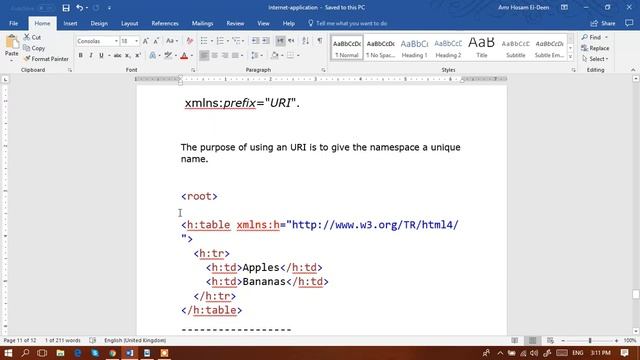This screenshot has width=640, height=360.
Task: Decrease font size with Shrink Font
Action: point(156,41)
